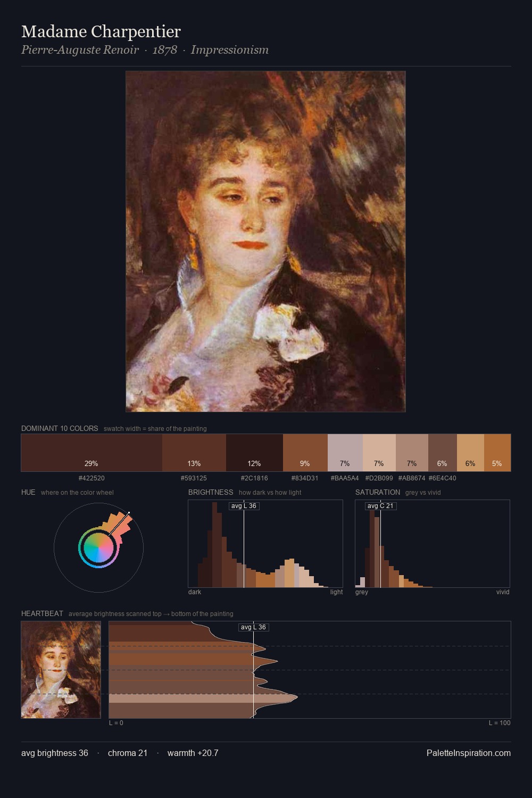
Task: Click the avg L 36 brightness label
Action: [244, 506]
